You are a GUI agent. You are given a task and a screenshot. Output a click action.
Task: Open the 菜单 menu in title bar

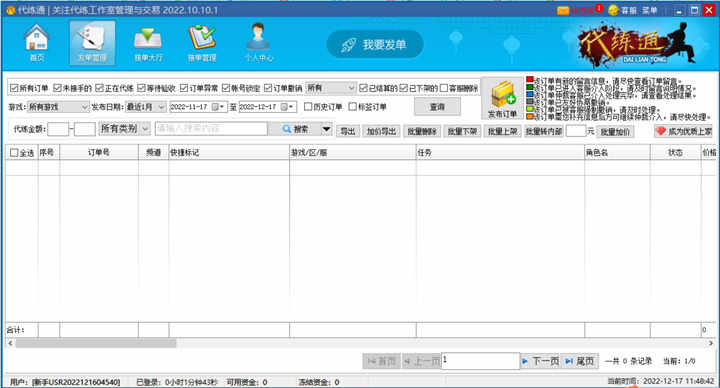[649, 10]
